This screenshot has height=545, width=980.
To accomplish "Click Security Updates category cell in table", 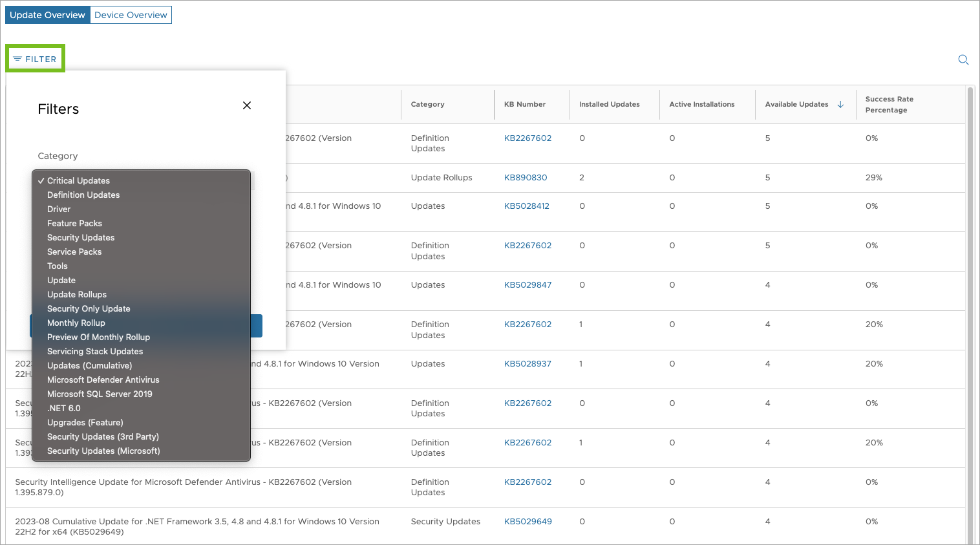I will click(445, 521).
